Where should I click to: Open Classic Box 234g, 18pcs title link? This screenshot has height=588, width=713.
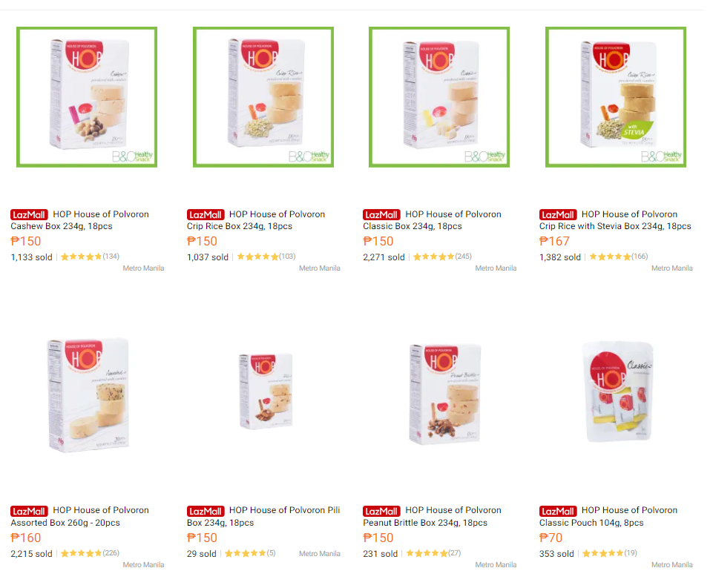433,220
